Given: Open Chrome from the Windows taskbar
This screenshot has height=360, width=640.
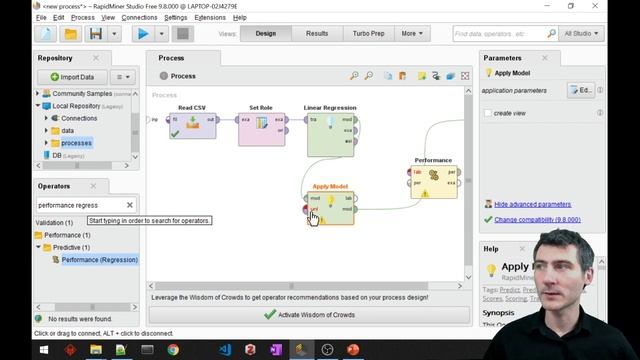Looking at the screenshot, I should point(173,350).
